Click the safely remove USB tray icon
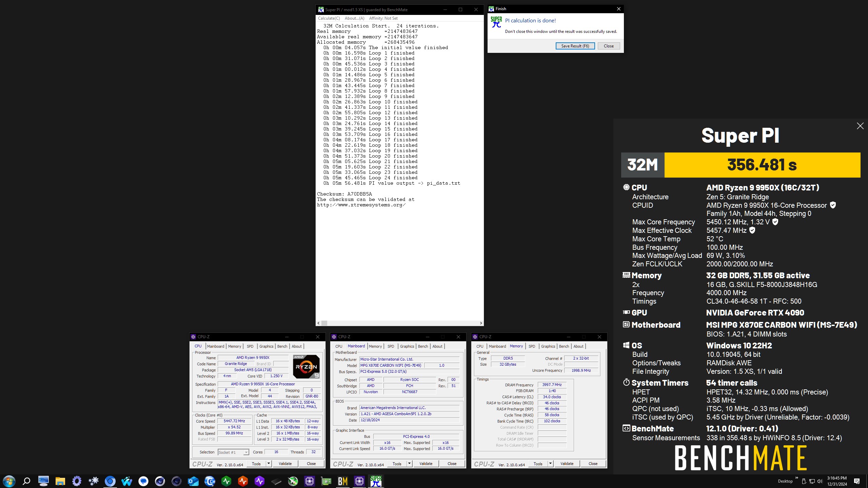The height and width of the screenshot is (488, 868). [x=804, y=481]
